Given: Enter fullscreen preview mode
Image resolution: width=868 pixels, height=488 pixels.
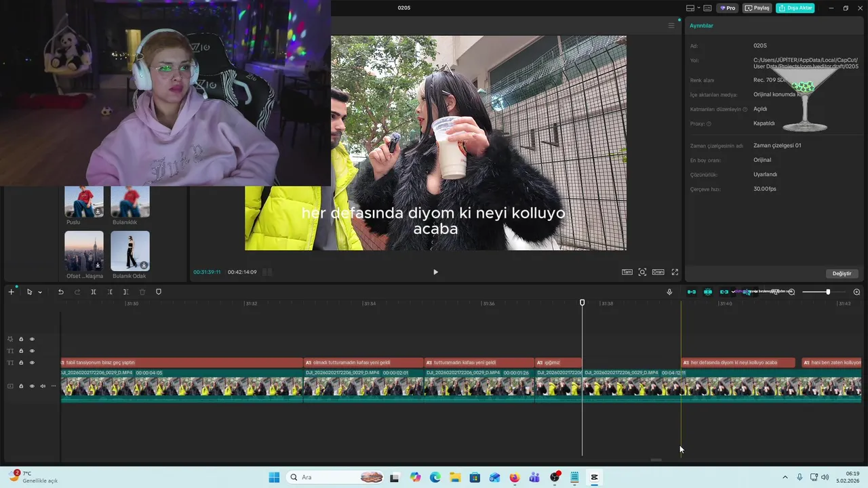Looking at the screenshot, I should [x=675, y=272].
